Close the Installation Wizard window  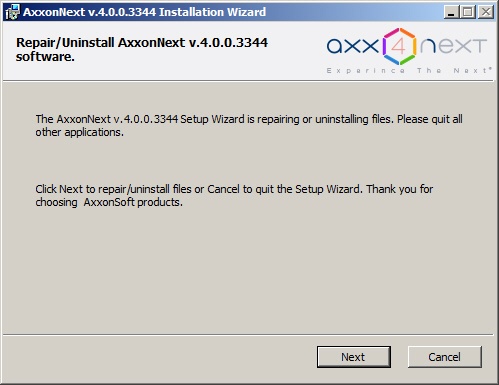(x=486, y=12)
